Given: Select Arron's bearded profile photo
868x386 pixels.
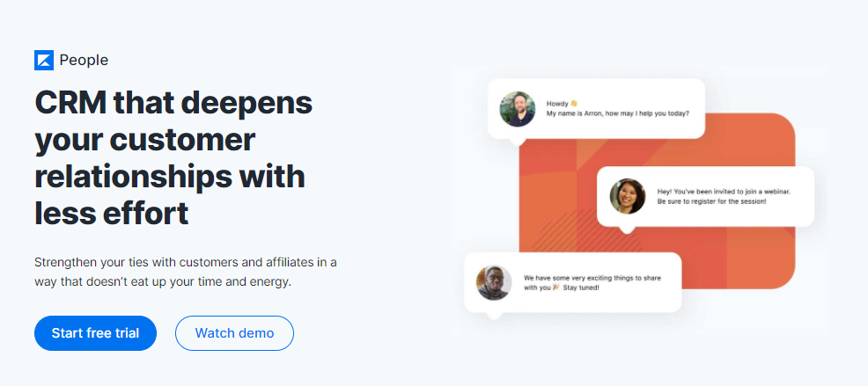Looking at the screenshot, I should pyautogui.click(x=517, y=109).
